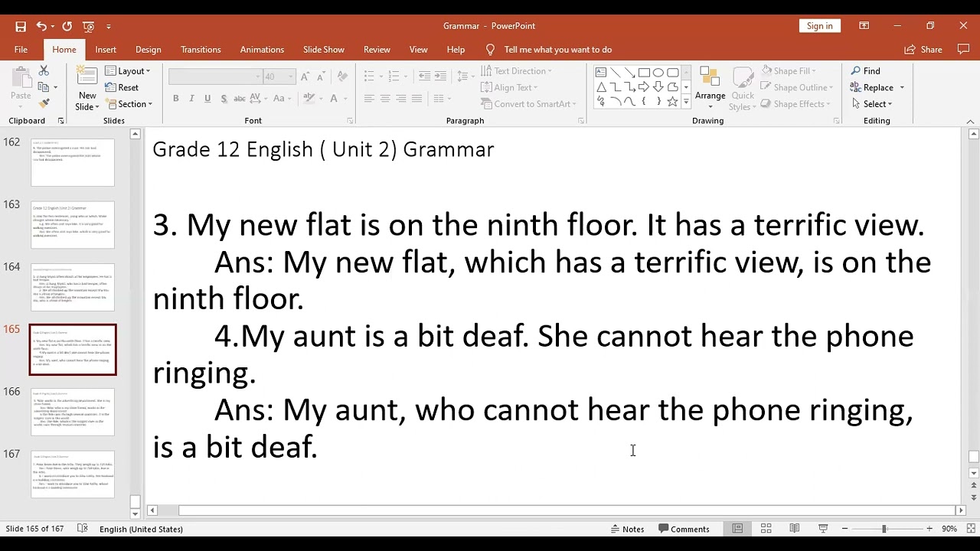The width and height of the screenshot is (980, 551).
Task: Toggle Underline formatting
Action: click(207, 99)
